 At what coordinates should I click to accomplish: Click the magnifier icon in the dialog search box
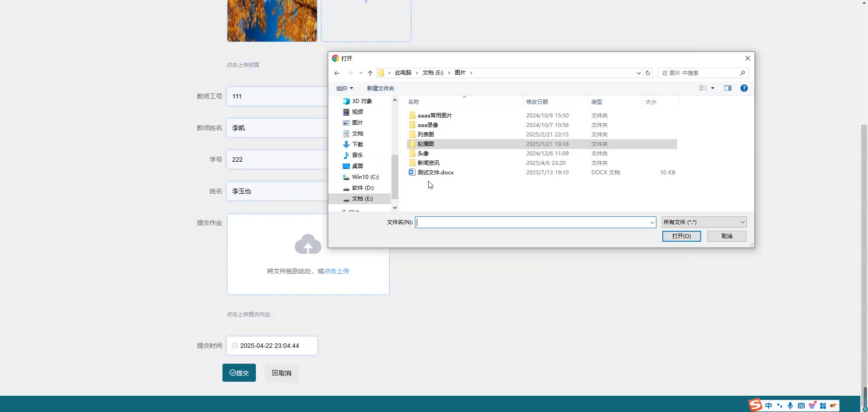click(x=742, y=73)
